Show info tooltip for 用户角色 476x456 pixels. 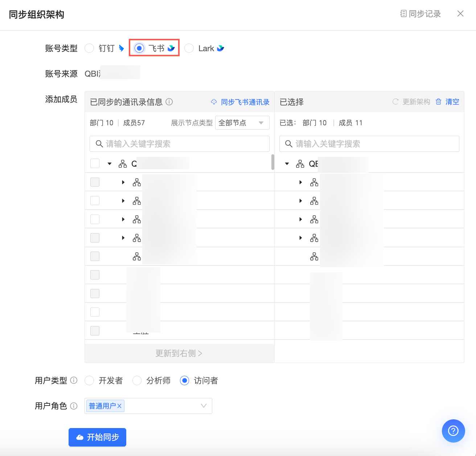click(74, 406)
